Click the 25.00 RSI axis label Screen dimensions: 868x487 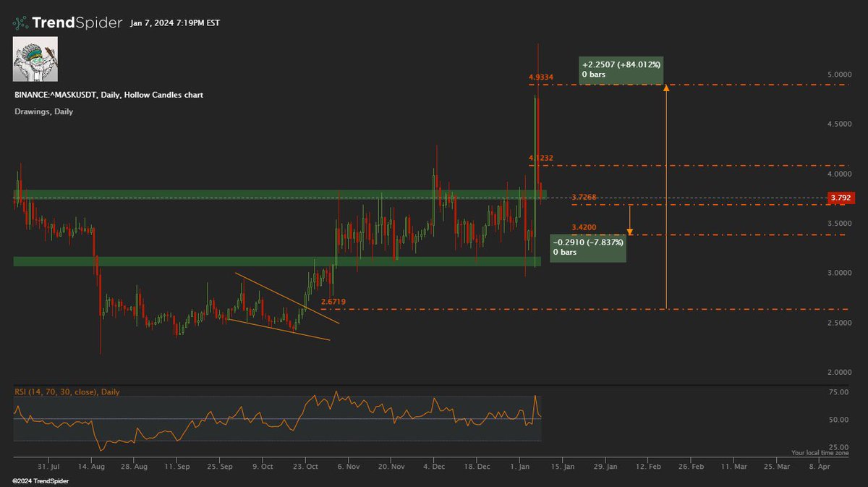(x=840, y=447)
